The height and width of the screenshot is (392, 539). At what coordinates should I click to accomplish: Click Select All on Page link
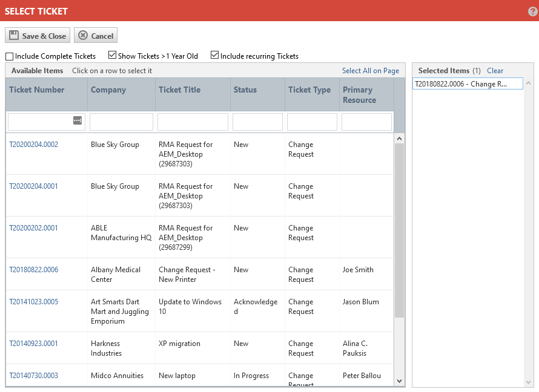[x=370, y=71]
